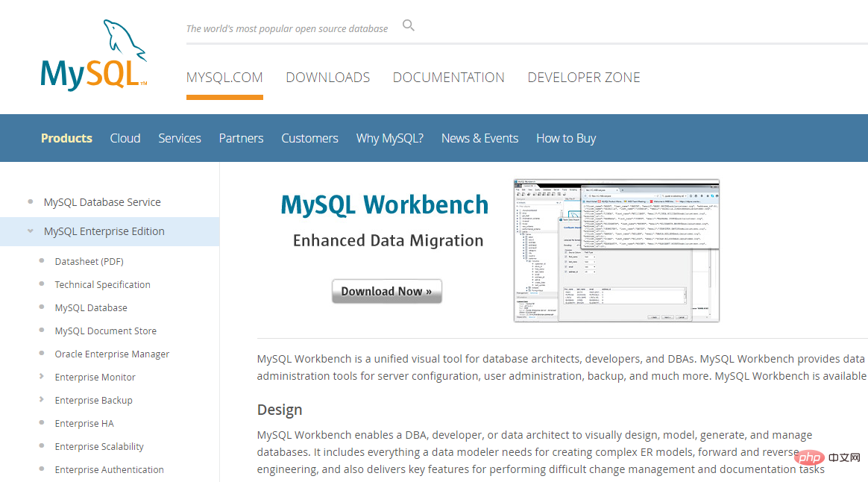
Task: Open MySQL Enterprise Edition sidebar link
Action: [104, 231]
